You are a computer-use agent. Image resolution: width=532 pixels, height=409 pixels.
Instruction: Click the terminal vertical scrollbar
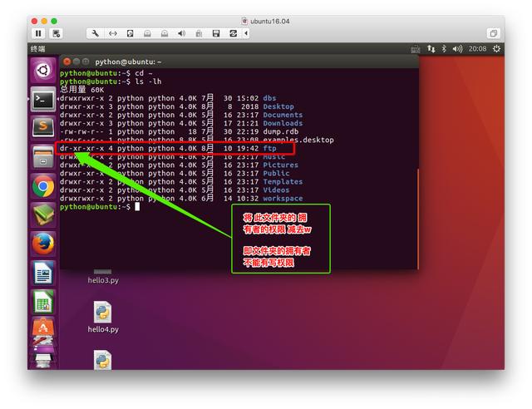point(417,219)
